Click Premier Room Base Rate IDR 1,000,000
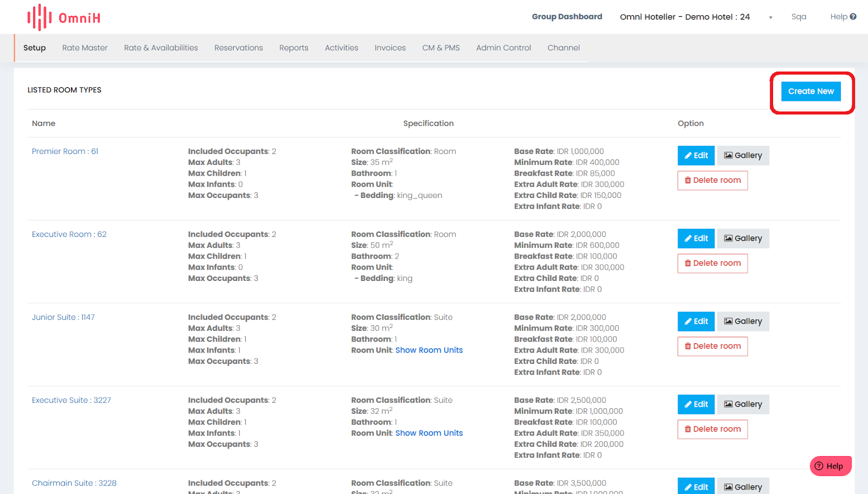 [x=559, y=151]
